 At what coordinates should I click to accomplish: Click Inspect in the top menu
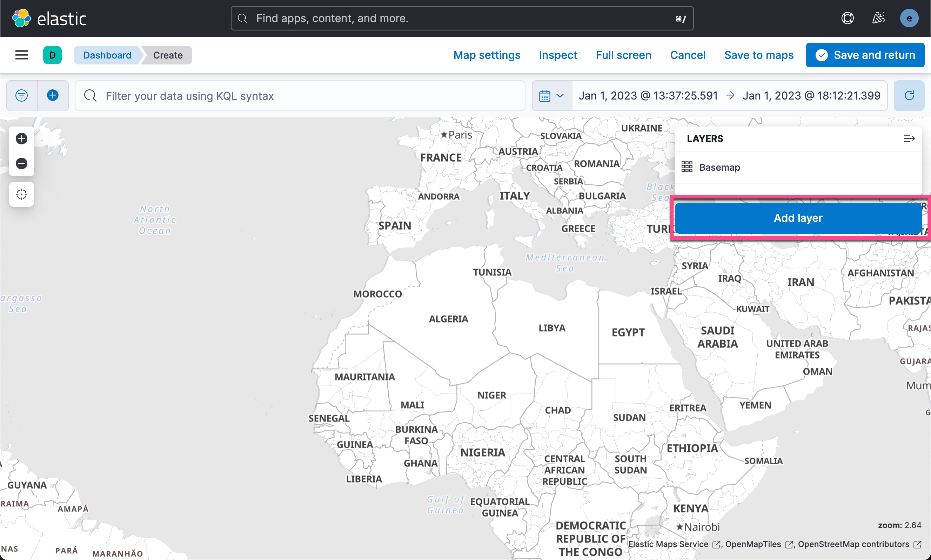pos(557,55)
